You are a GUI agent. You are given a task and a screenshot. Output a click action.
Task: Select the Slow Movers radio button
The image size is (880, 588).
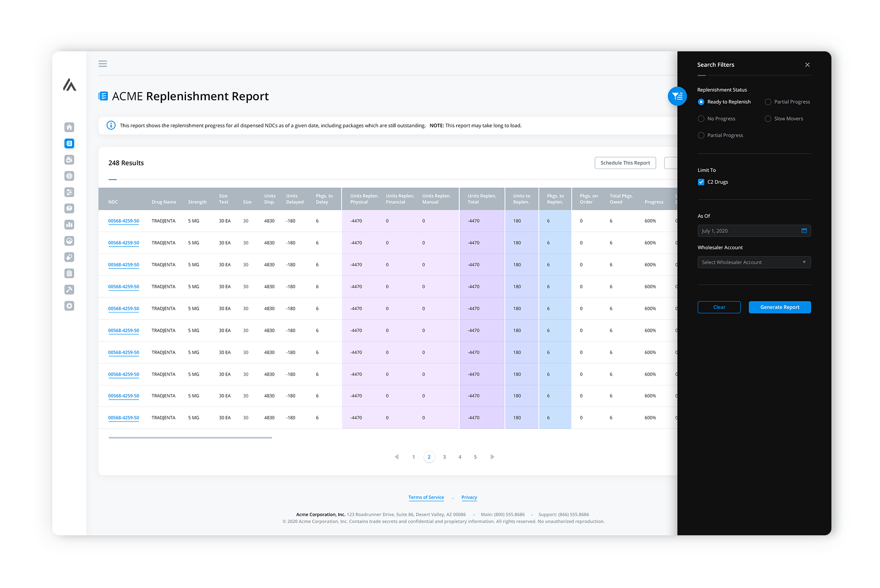tap(768, 118)
